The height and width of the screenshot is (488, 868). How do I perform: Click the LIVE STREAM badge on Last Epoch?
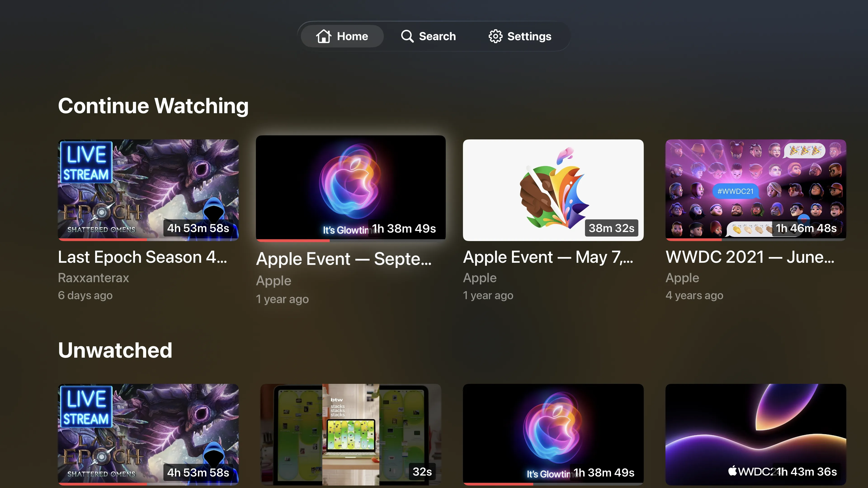(86, 163)
